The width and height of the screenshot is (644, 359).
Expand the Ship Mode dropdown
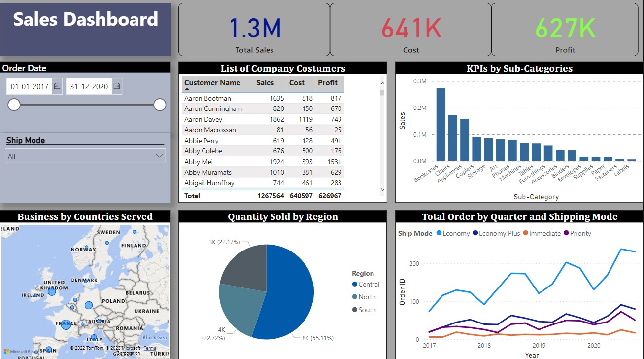pyautogui.click(x=159, y=156)
